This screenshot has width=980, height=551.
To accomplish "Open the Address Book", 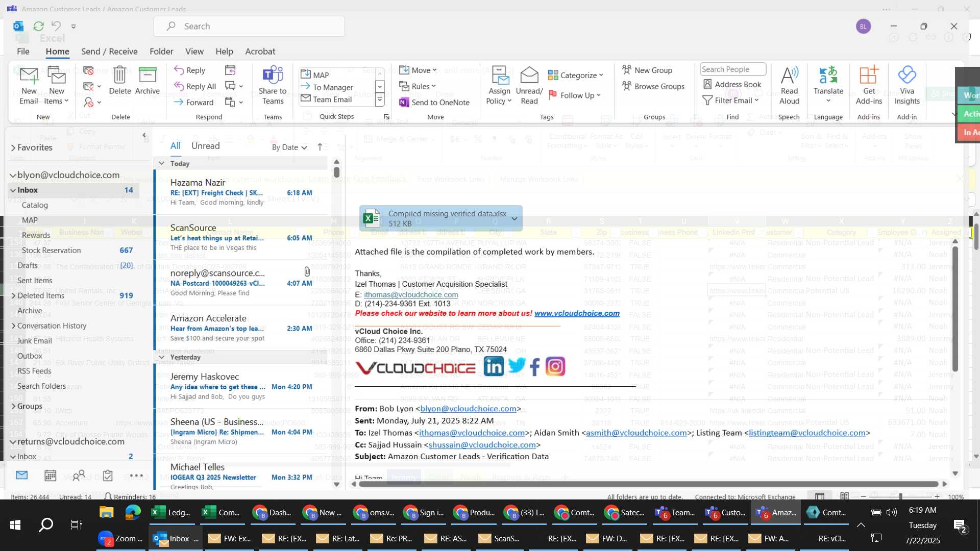I will click(x=732, y=84).
